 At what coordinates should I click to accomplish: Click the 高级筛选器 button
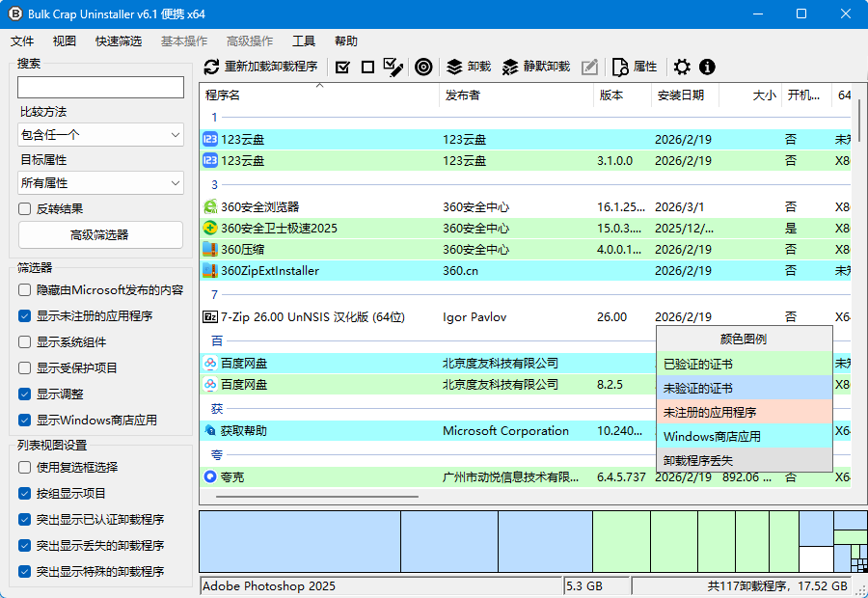pos(100,234)
